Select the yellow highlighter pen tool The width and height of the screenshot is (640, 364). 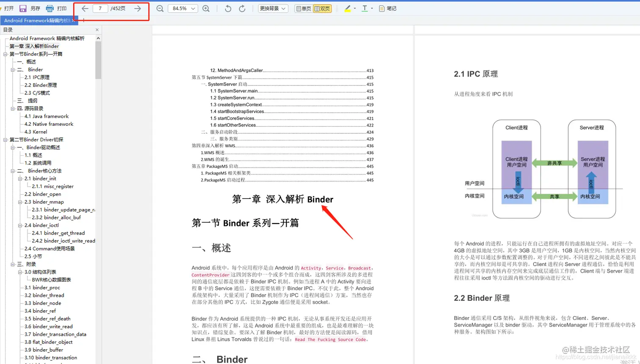click(348, 8)
